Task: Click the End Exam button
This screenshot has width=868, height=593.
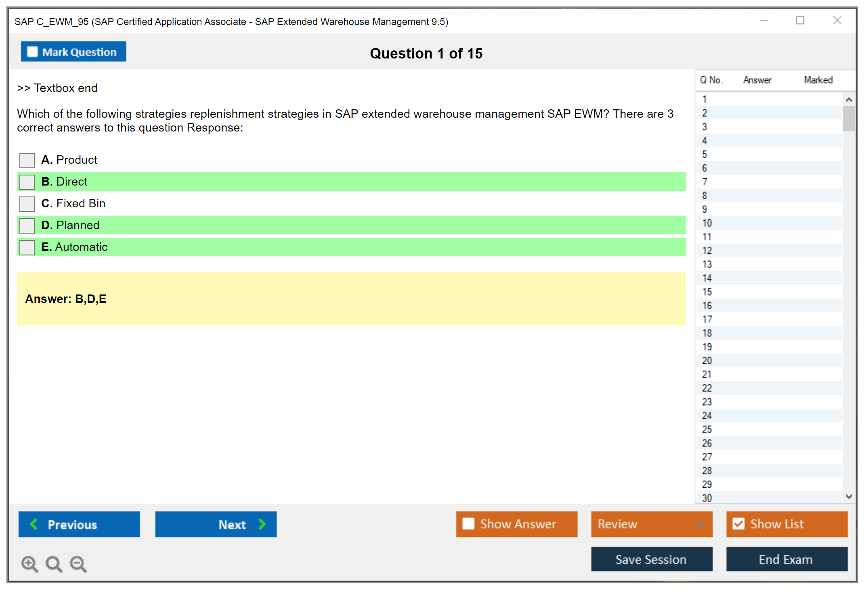Action: coord(786,559)
